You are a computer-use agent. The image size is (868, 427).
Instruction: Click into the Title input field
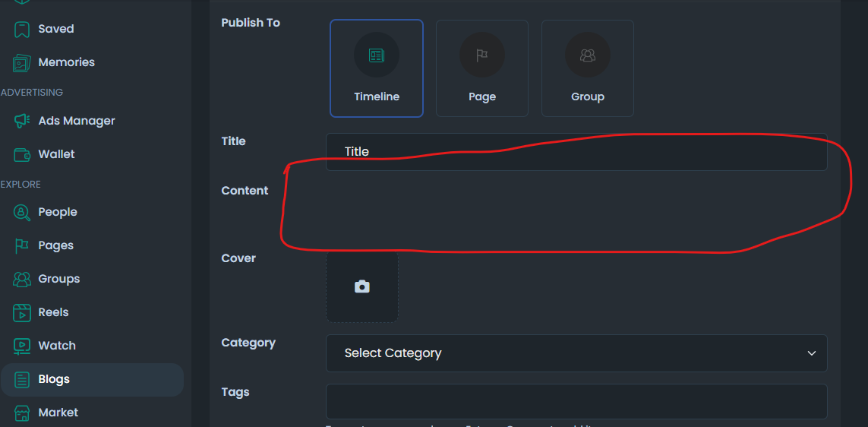pos(576,152)
